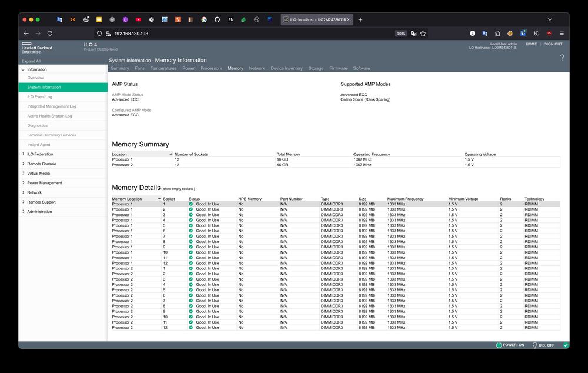
Task: Expand the Power Management section
Action: point(44,183)
